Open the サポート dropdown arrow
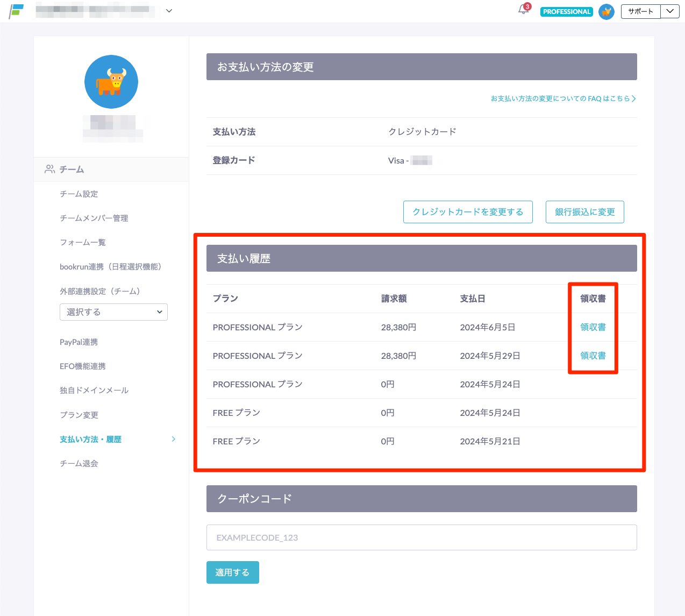The width and height of the screenshot is (685, 616). click(x=670, y=11)
